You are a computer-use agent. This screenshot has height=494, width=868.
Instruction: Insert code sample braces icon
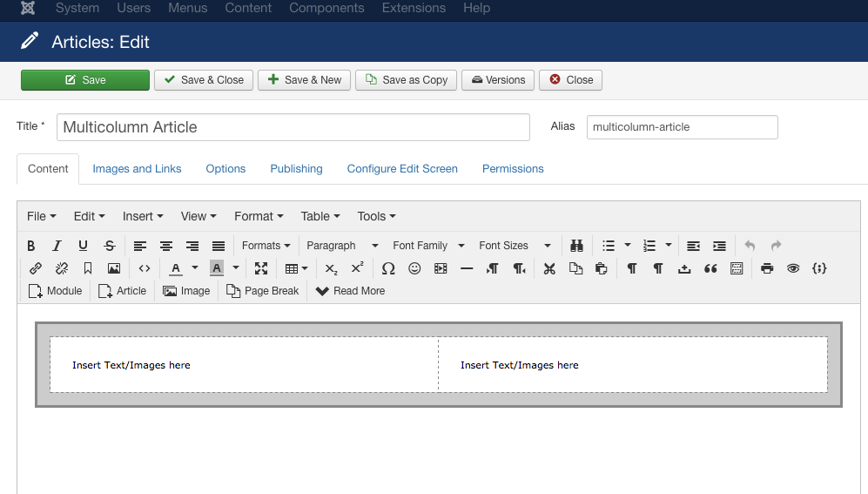tap(819, 268)
